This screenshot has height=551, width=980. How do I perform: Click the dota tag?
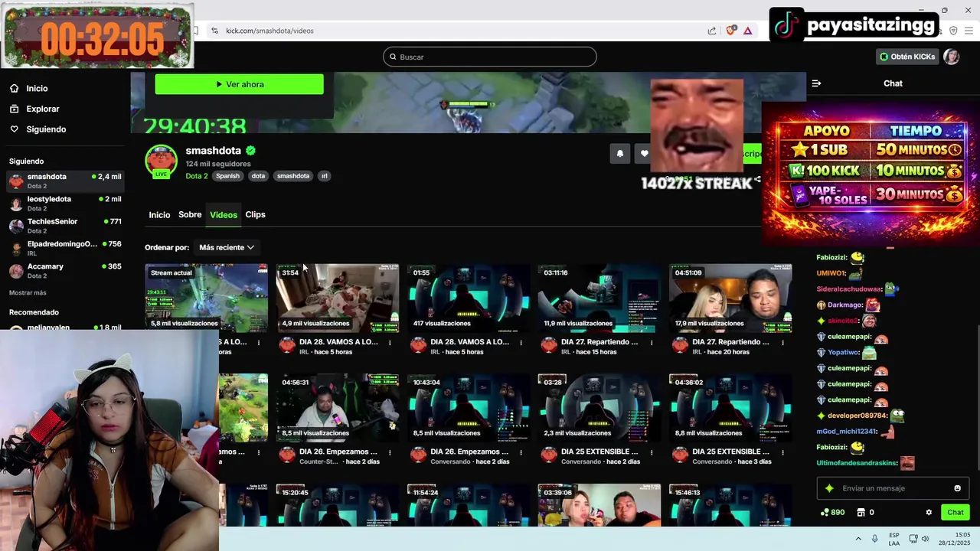258,176
